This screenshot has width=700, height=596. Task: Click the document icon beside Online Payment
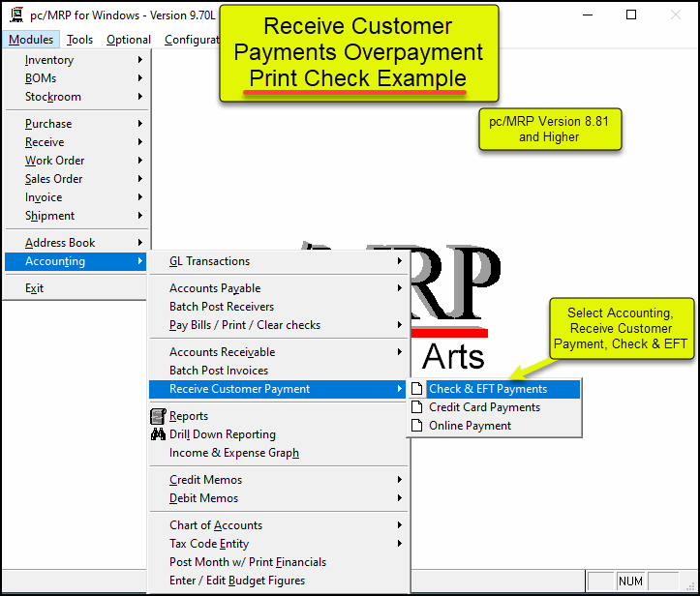pyautogui.click(x=417, y=426)
